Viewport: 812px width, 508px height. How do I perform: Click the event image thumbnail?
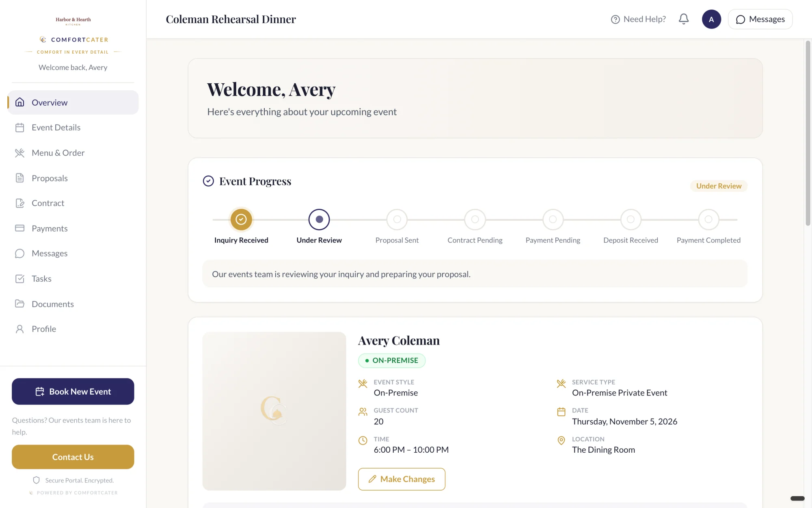point(274,411)
